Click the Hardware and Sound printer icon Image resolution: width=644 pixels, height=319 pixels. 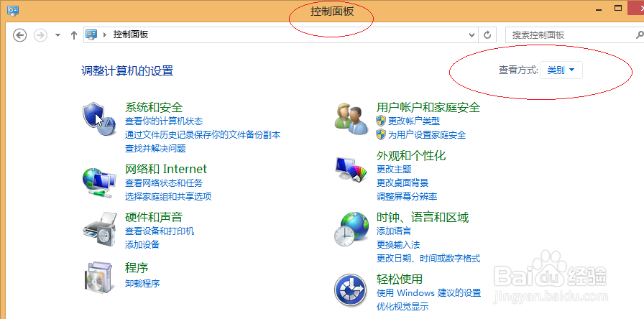(98, 230)
